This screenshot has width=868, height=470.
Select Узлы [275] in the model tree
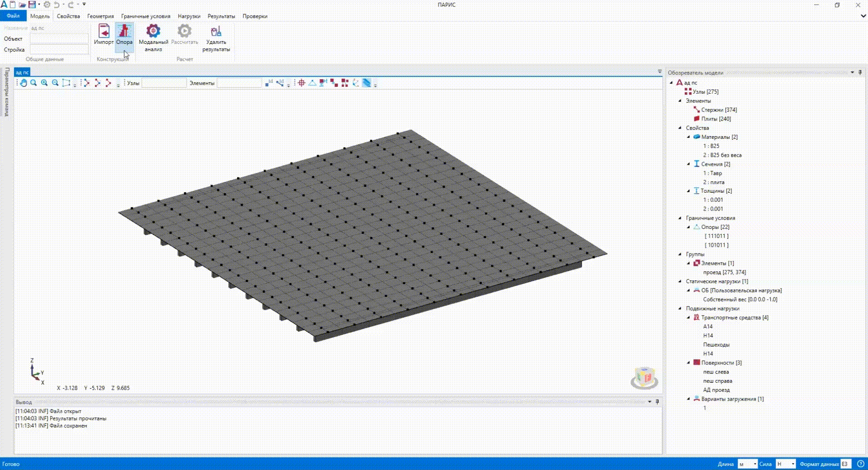705,92
